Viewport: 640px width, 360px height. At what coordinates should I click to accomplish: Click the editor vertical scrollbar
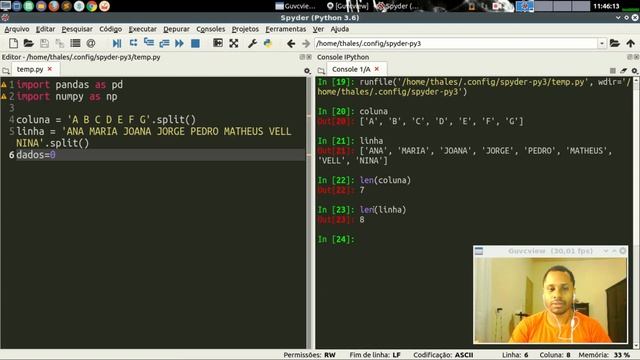pyautogui.click(x=309, y=212)
